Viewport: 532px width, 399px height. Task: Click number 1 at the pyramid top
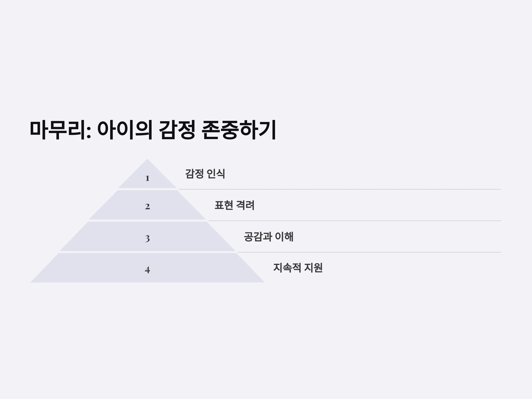point(147,178)
